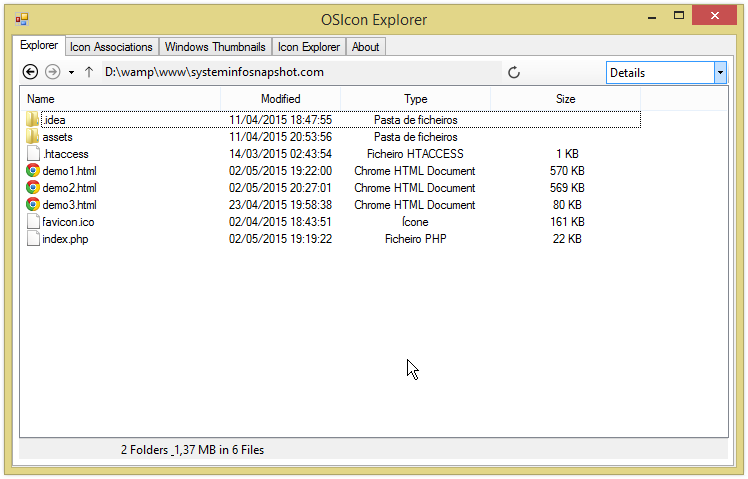Open the navigation history dropdown arrow
This screenshot has height=479, width=748.
tap(71, 73)
